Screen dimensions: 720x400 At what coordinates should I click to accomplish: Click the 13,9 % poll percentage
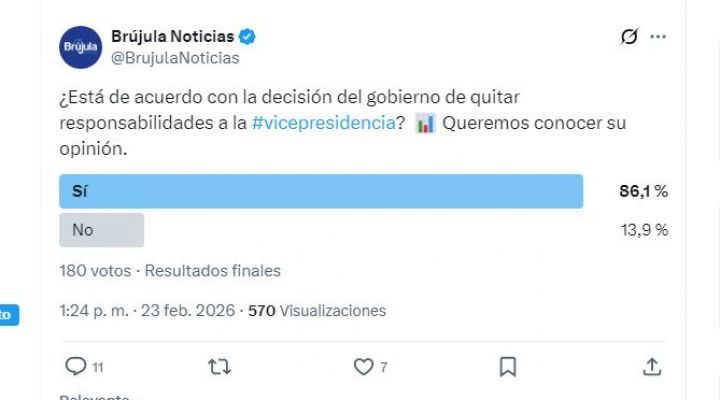[x=644, y=230]
